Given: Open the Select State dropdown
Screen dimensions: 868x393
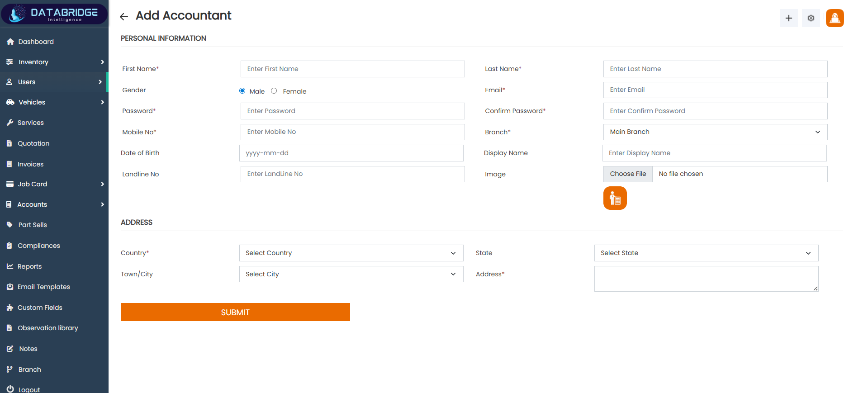Looking at the screenshot, I should click(x=706, y=253).
